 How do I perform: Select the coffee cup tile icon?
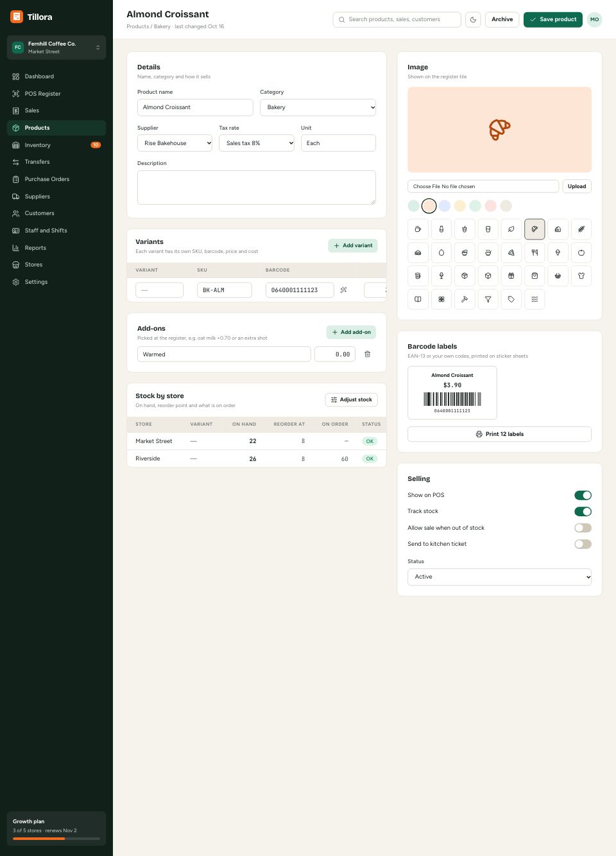418,229
